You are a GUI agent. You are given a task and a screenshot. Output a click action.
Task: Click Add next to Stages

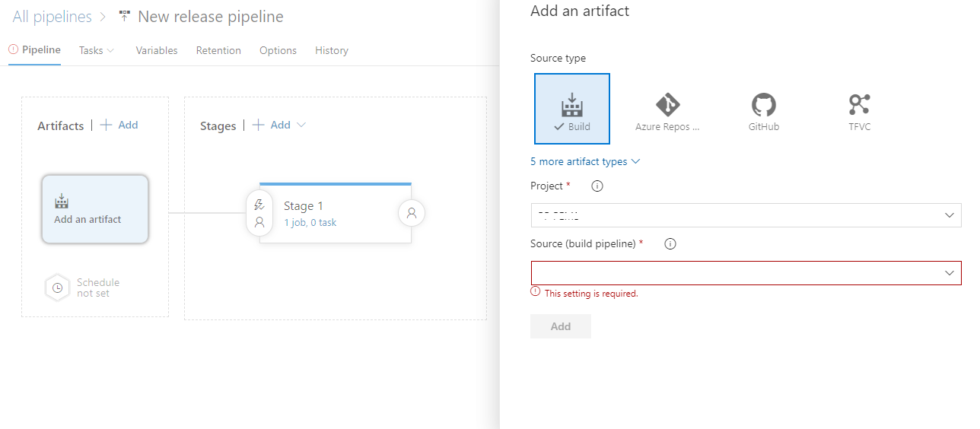[x=272, y=125]
